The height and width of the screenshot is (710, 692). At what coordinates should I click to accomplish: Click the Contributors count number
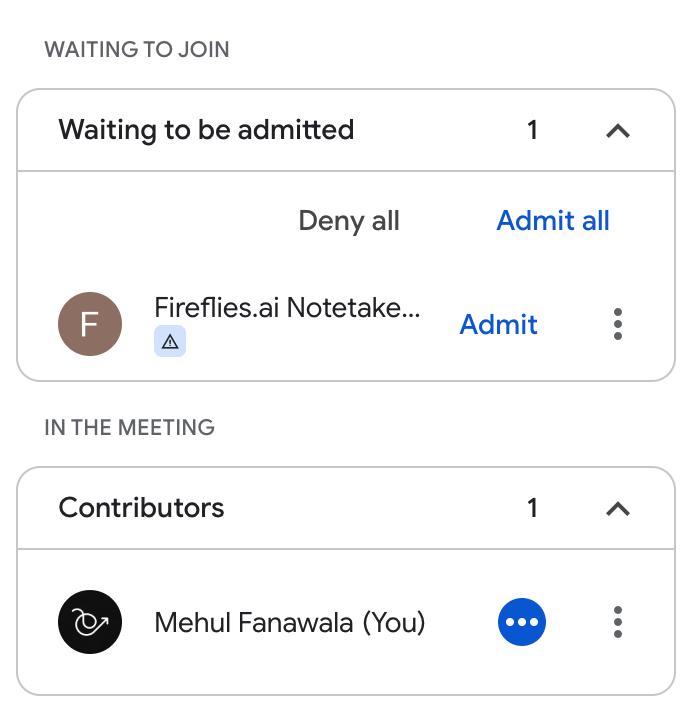pyautogui.click(x=532, y=508)
